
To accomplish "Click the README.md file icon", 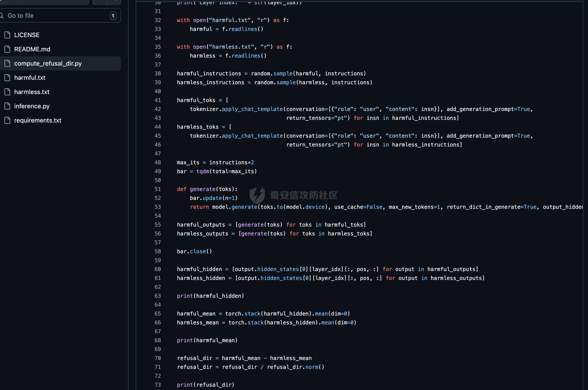I will click(8, 49).
